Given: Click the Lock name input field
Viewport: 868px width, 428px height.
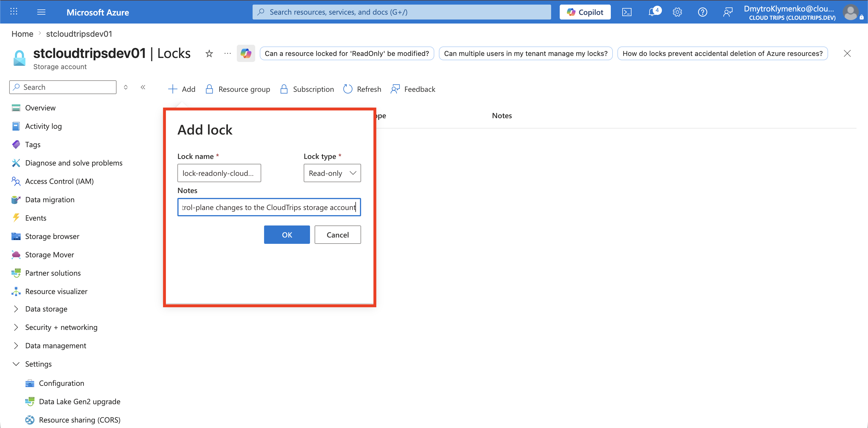Looking at the screenshot, I should coord(219,173).
